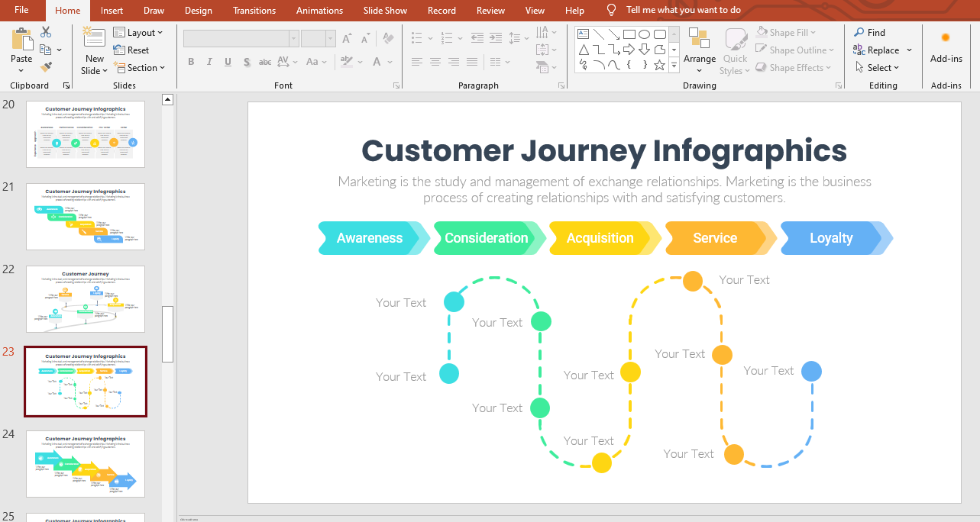Open the File menu

21,10
